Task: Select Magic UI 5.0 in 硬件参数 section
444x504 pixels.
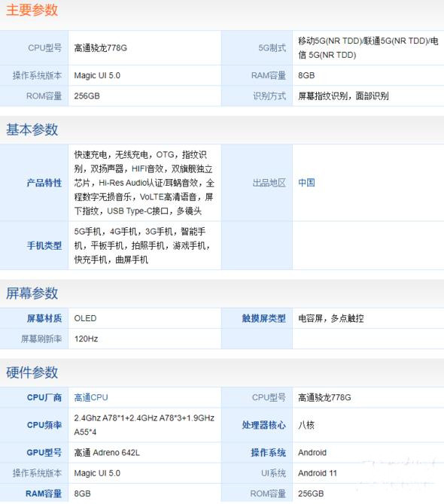Action: pyautogui.click(x=97, y=473)
